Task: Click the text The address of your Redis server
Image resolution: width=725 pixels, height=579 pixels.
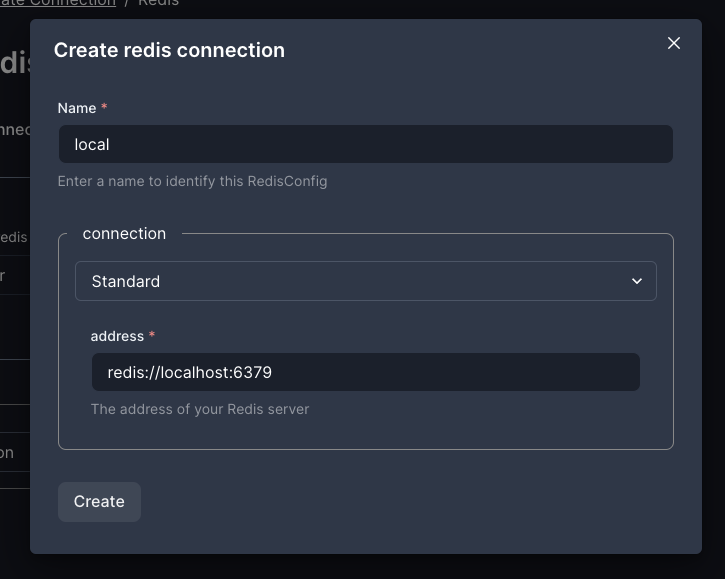Action: (200, 409)
